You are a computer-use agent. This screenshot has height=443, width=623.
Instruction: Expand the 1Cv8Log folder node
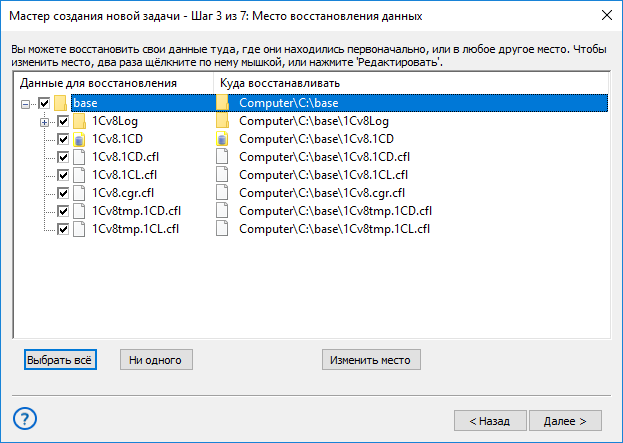click(44, 122)
